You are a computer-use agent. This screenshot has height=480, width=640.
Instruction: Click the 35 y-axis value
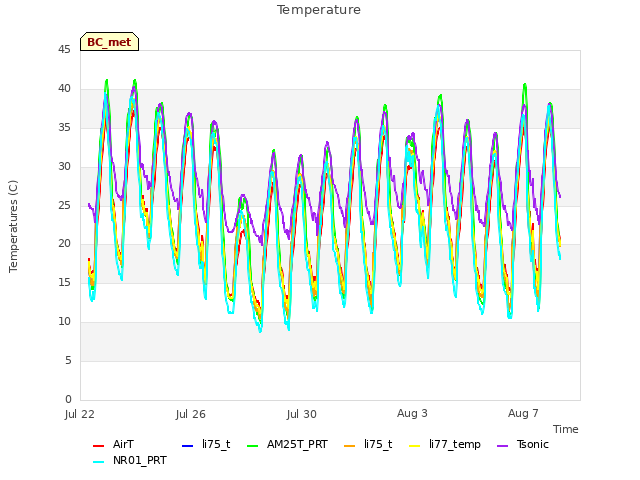point(64,127)
